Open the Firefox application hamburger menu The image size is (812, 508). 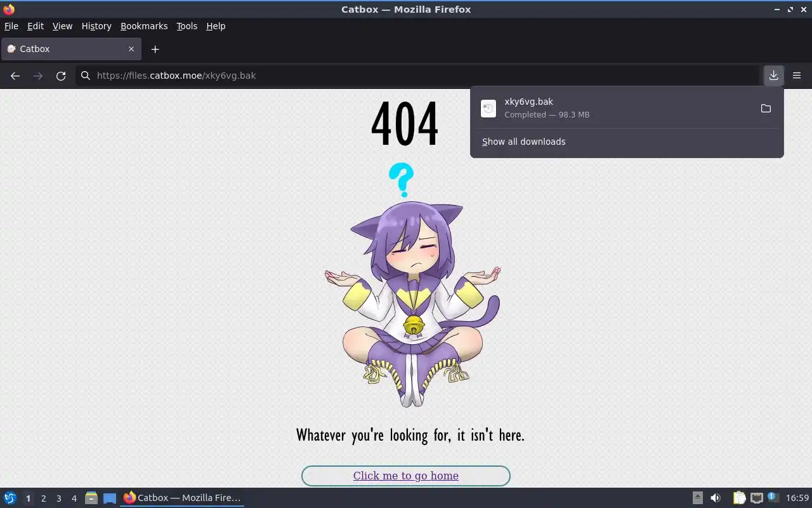tap(797, 76)
